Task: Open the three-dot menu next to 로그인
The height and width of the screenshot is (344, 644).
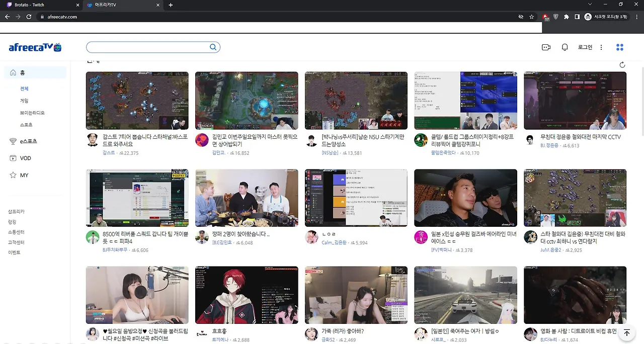Action: [601, 47]
